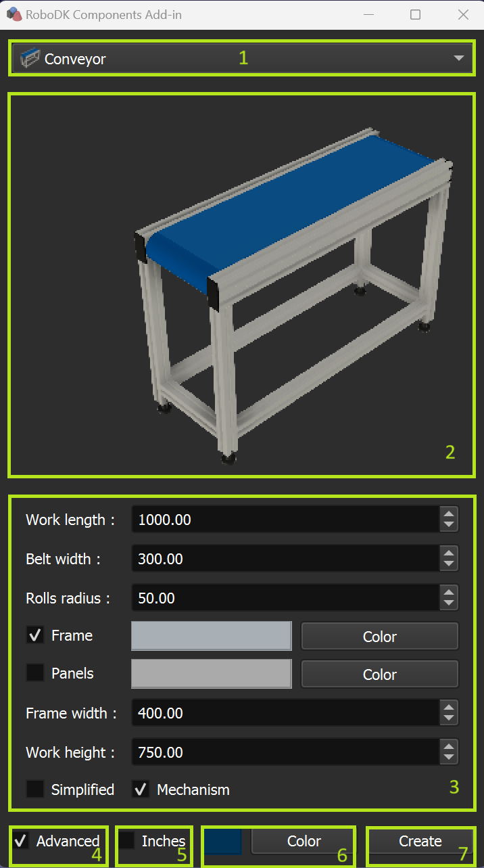Enable the Simplified checkbox

click(34, 790)
